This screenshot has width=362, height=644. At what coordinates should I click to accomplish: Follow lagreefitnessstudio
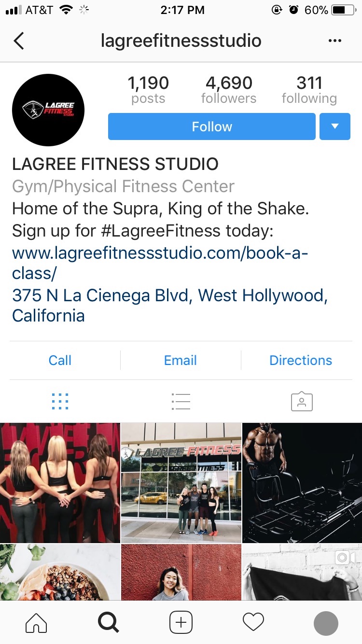click(x=212, y=126)
